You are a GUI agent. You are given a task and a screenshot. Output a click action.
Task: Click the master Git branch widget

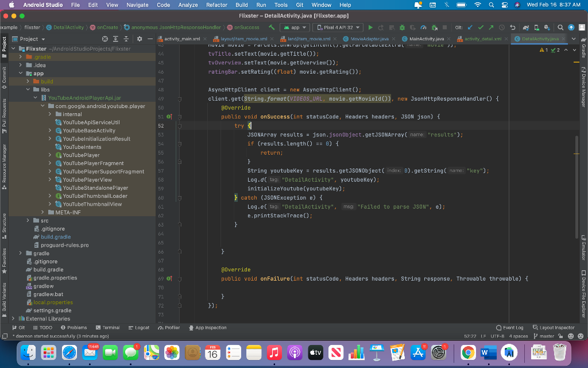pyautogui.click(x=544, y=336)
